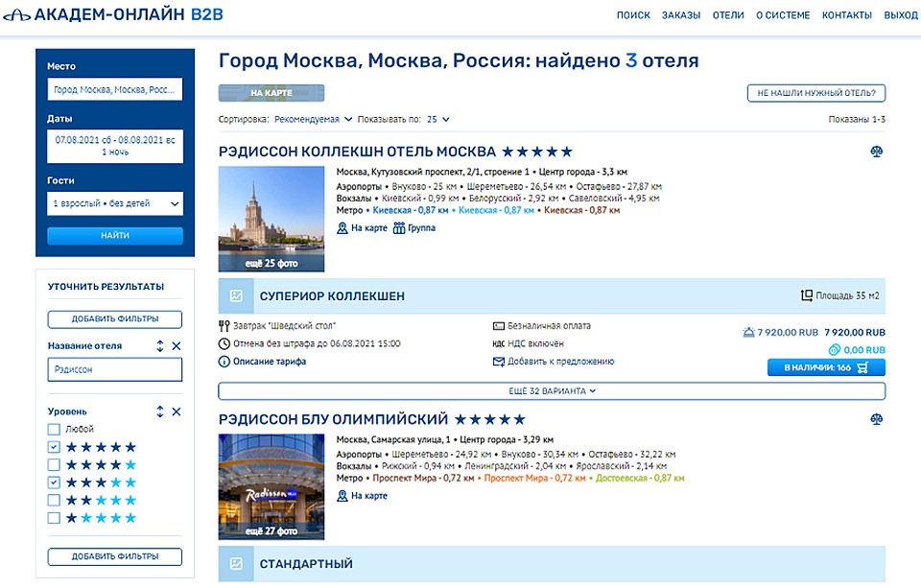Click the add-to-offer envelope icon
Screen dimensions: 921x588
(x=499, y=362)
